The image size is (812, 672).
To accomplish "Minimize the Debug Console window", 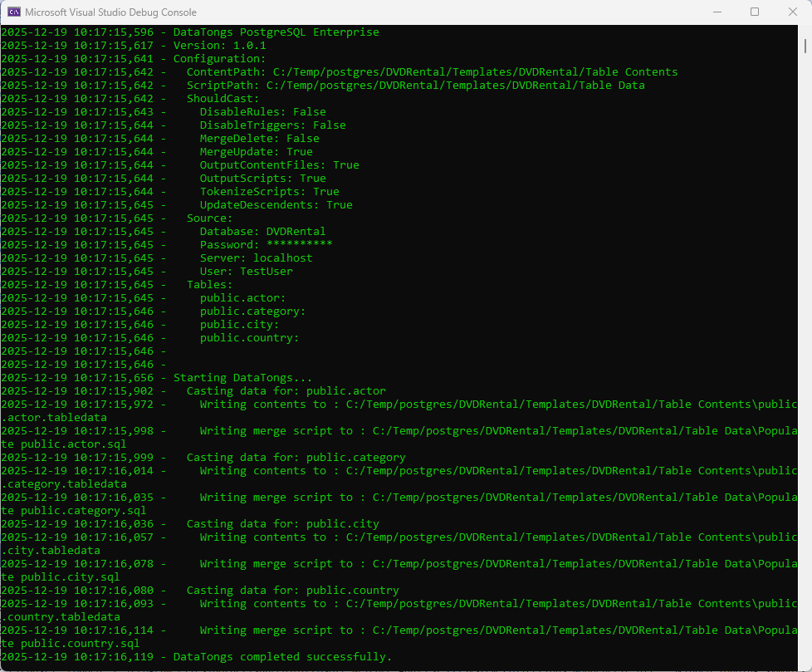I will pyautogui.click(x=717, y=12).
